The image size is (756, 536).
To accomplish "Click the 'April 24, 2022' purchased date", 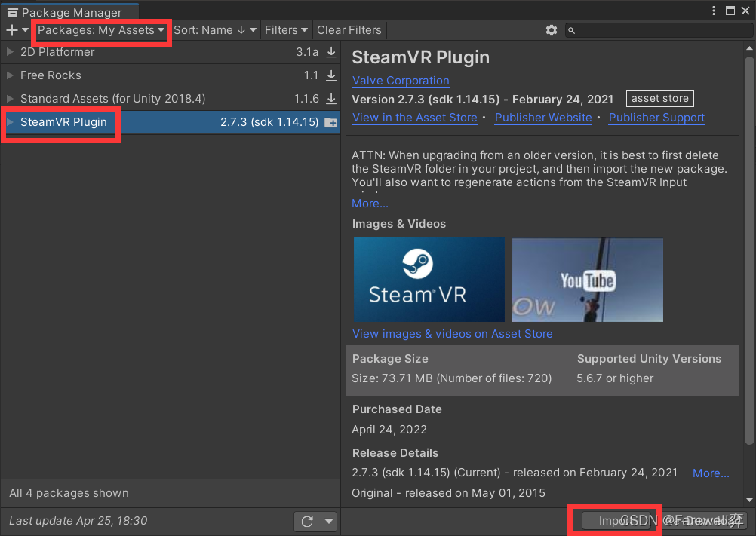I will pyautogui.click(x=389, y=430).
